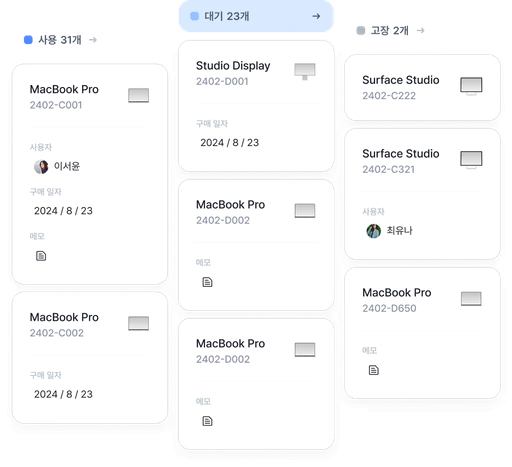
Task: Click 이서윤 user avatar
Action: 41,167
